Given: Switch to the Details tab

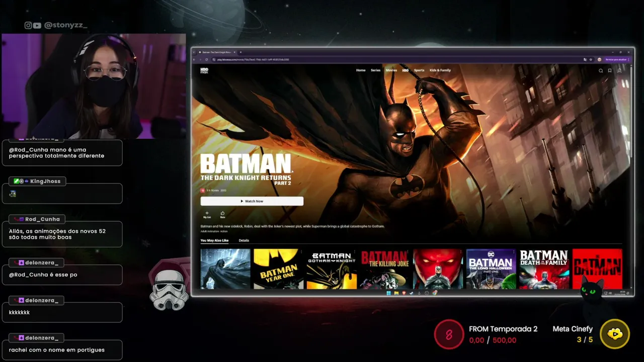Looking at the screenshot, I should pyautogui.click(x=244, y=240).
